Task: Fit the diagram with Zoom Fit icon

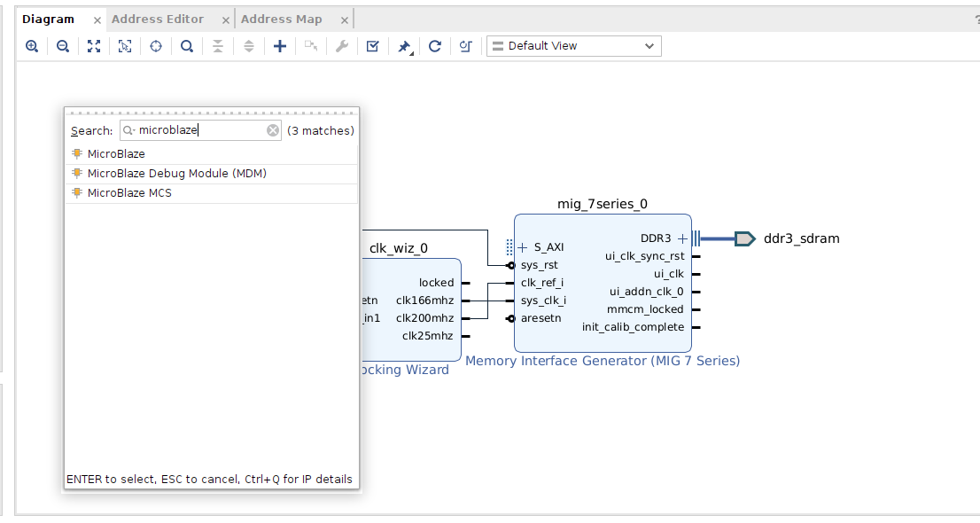Action: click(94, 46)
